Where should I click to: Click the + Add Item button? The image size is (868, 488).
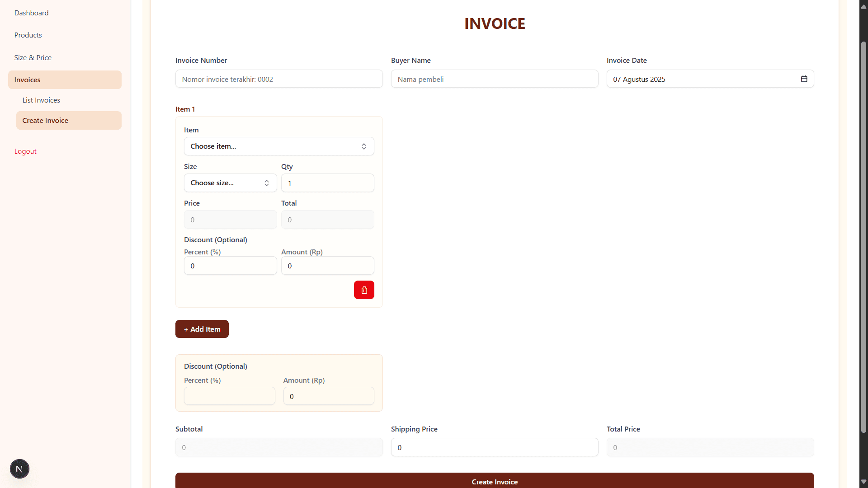coord(202,328)
